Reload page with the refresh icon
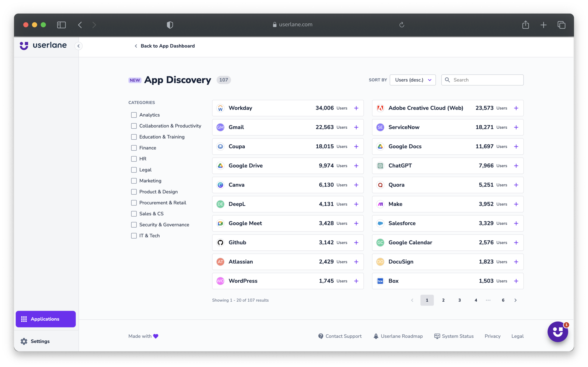This screenshot has width=588, height=367. [x=402, y=25]
